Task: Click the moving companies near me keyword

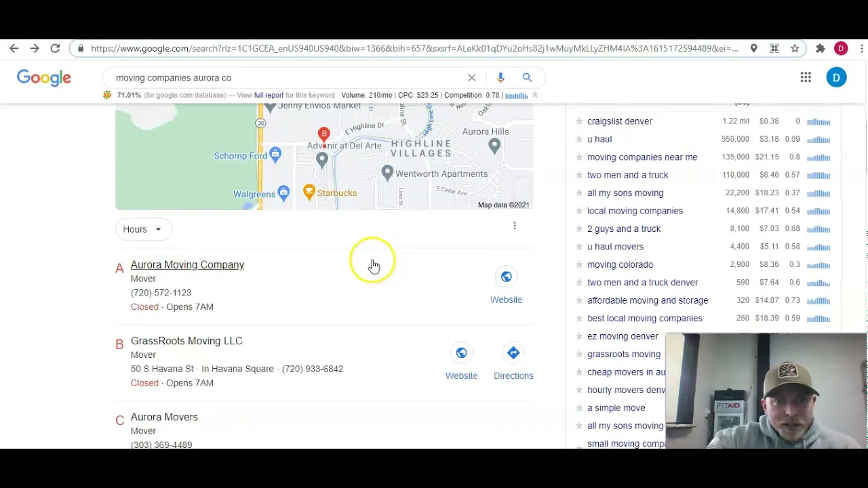Action: click(x=642, y=157)
